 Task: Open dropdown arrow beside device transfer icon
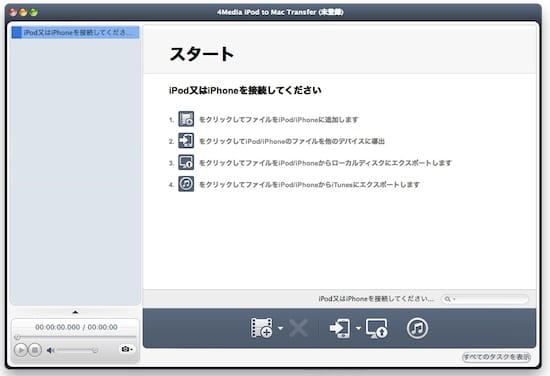(358, 328)
